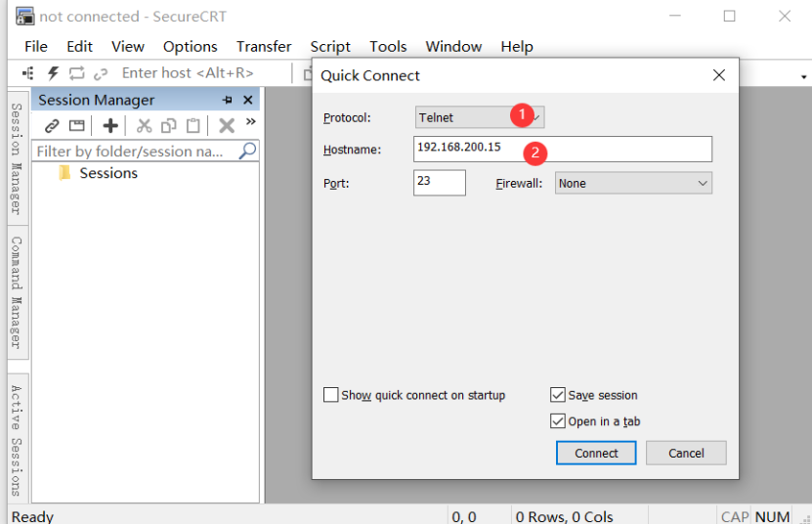The width and height of the screenshot is (812, 525).
Task: Open the session manager toolbar icon
Action: click(x=28, y=73)
